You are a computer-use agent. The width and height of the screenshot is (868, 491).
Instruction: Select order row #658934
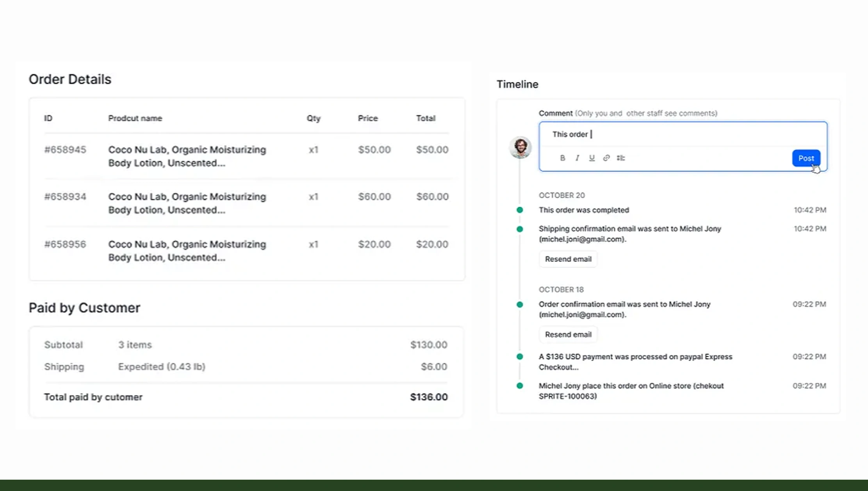[x=187, y=203]
